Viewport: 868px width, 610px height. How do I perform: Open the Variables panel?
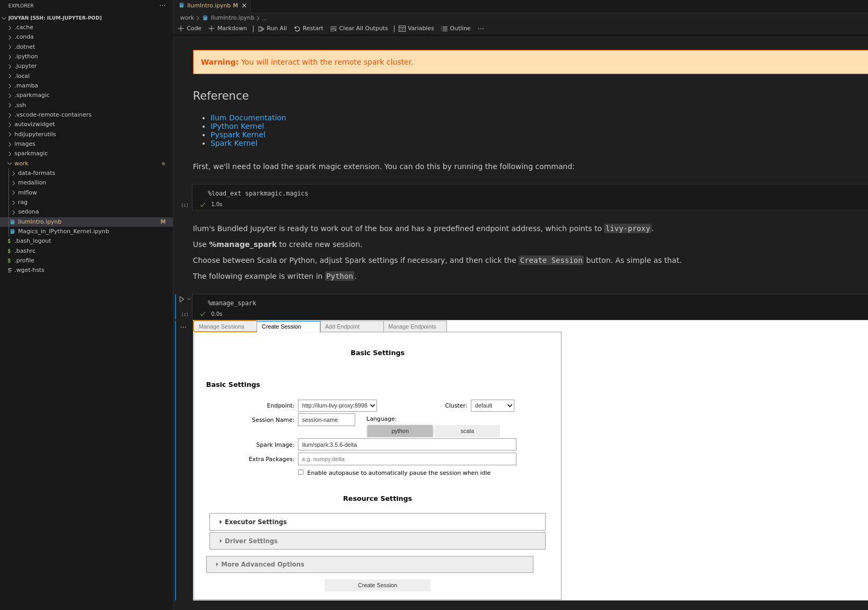[416, 28]
